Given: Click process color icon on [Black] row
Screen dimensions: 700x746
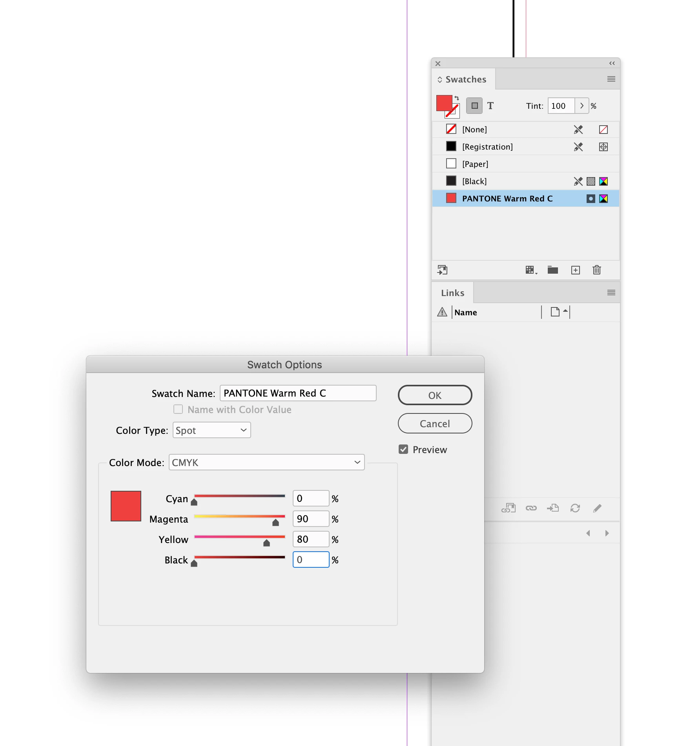Looking at the screenshot, I should (x=591, y=181).
